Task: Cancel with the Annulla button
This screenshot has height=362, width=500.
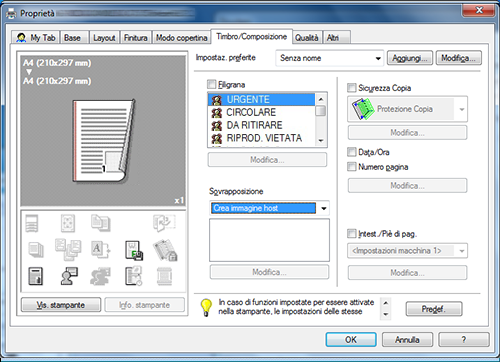Action: coord(407,340)
